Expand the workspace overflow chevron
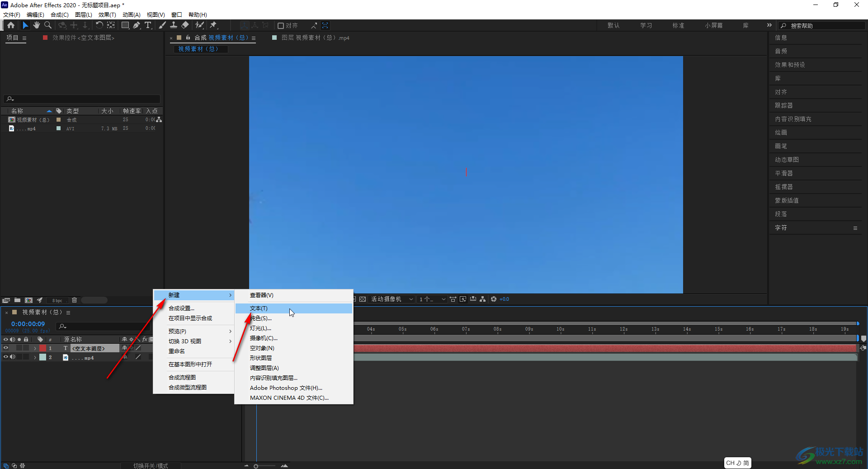This screenshot has width=868, height=469. 769,25
